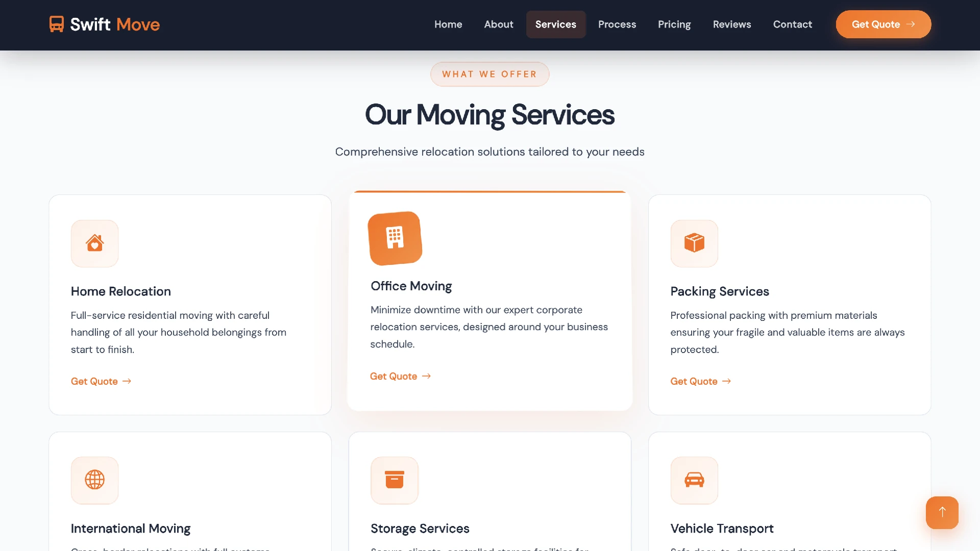Image resolution: width=980 pixels, height=551 pixels.
Task: Click Get Quote under Home Relocation
Action: pyautogui.click(x=101, y=381)
